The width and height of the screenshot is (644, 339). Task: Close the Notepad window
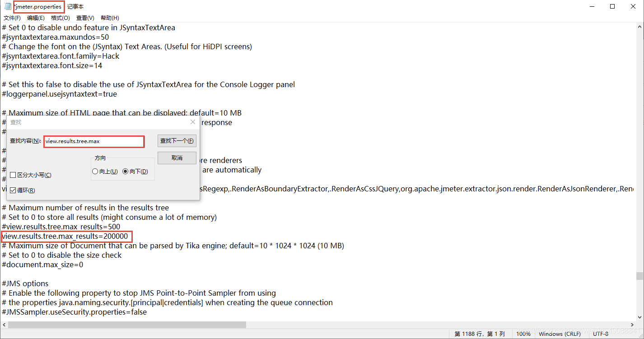[633, 7]
